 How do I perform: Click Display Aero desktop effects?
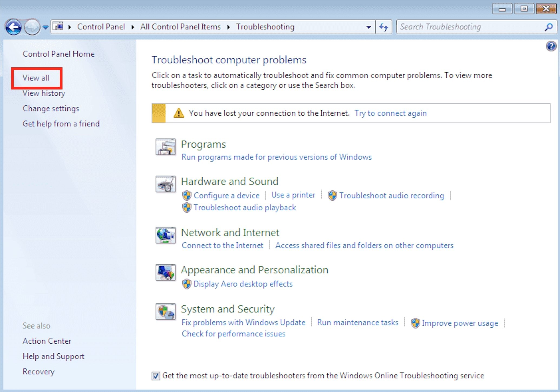243,284
